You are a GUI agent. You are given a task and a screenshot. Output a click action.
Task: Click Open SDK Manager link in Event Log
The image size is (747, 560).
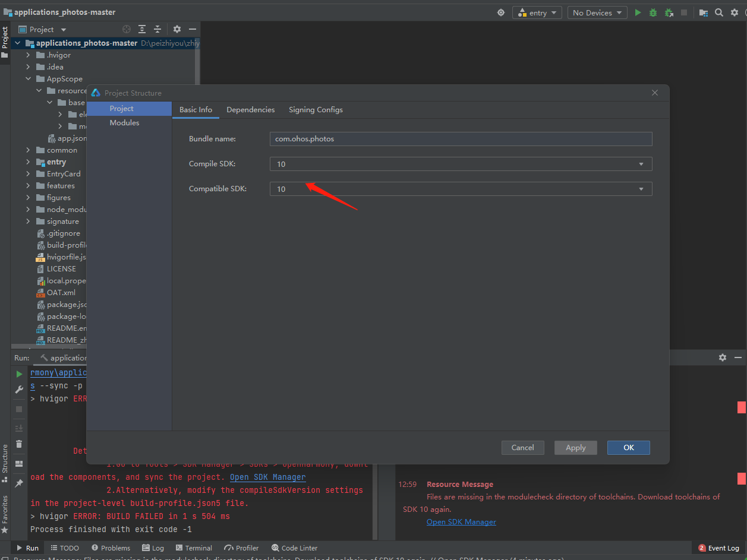[x=461, y=522]
